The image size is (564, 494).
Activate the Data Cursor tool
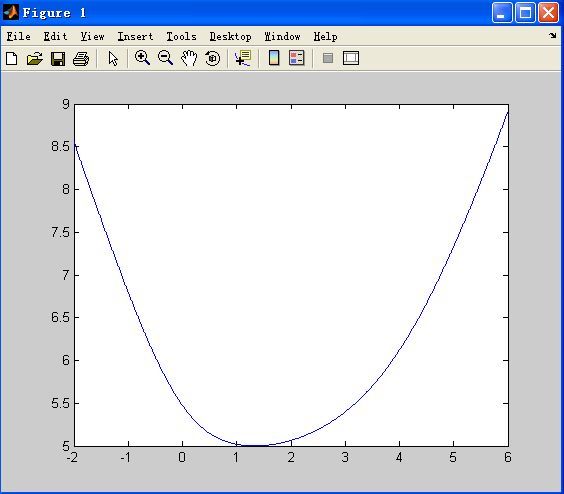[243, 58]
